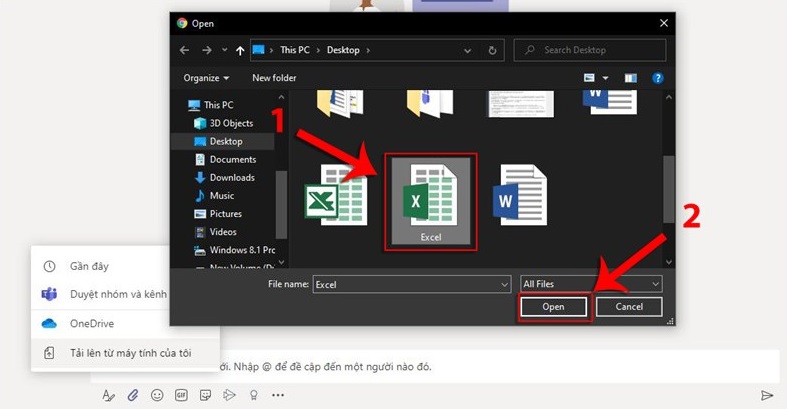Click the Search Desktop field

[x=590, y=50]
